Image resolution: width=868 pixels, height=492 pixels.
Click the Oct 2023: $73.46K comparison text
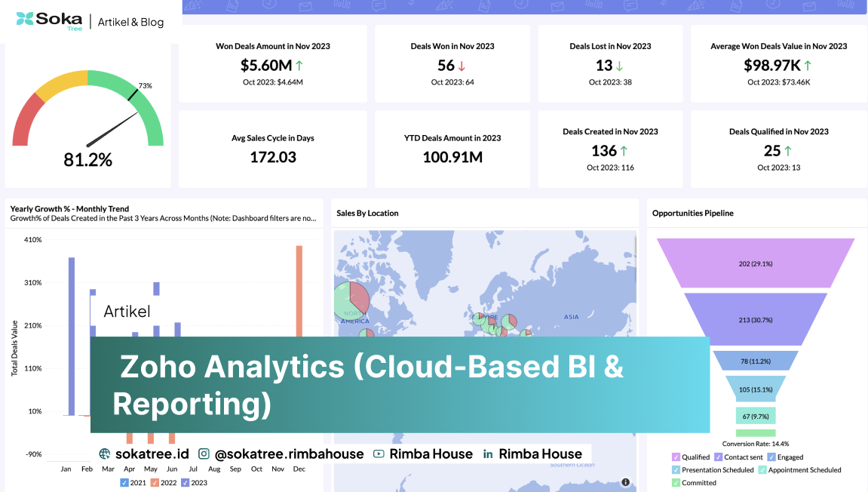779,82
